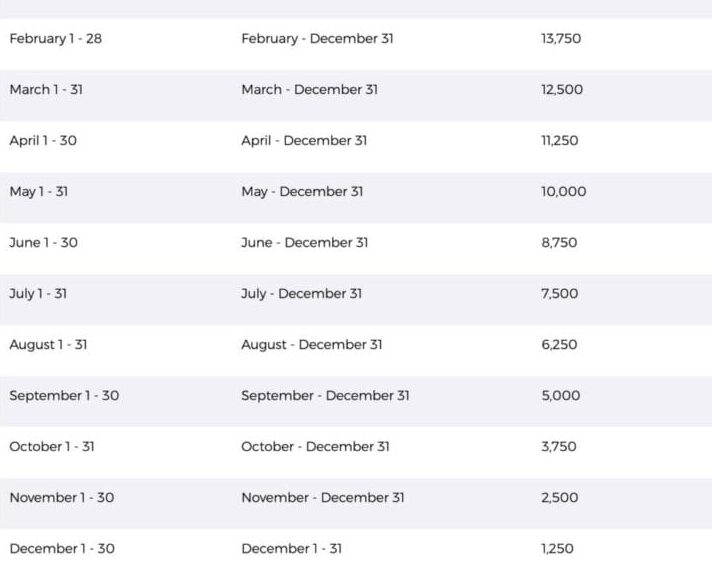Screen dimensions: 712x568
Task: Select the April - December 31 cell
Action: (x=304, y=141)
